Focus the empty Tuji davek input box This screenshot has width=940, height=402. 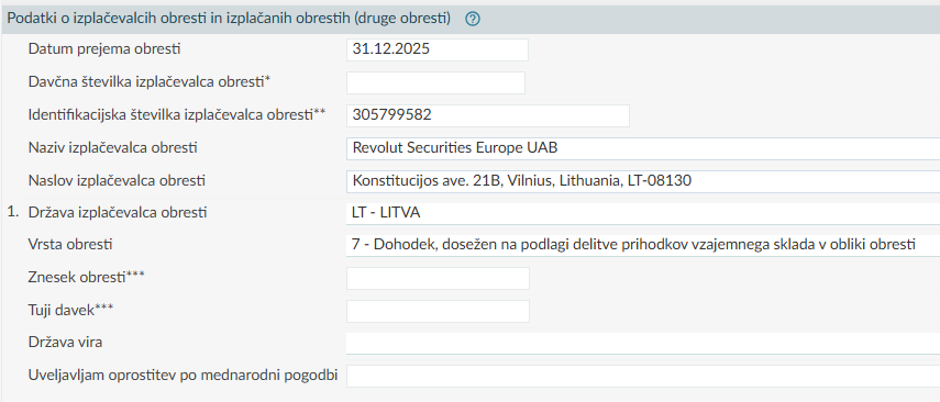437,311
